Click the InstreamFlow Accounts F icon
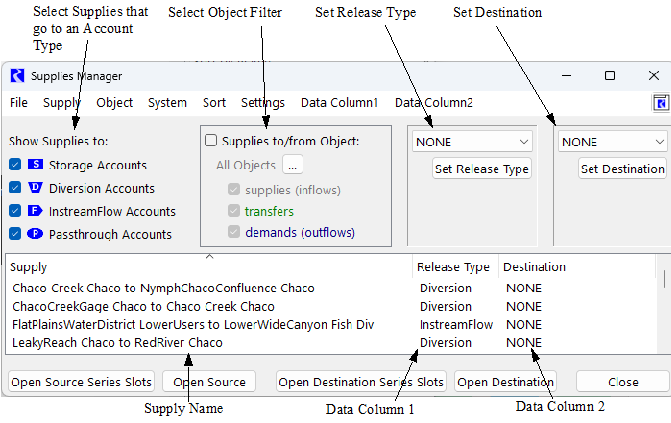This screenshot has height=423, width=671. [35, 211]
